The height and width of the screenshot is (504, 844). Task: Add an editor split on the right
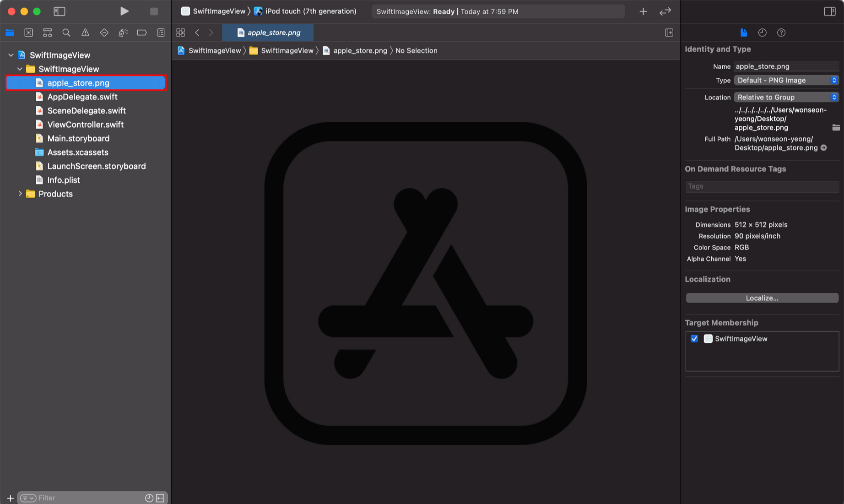coord(669,33)
